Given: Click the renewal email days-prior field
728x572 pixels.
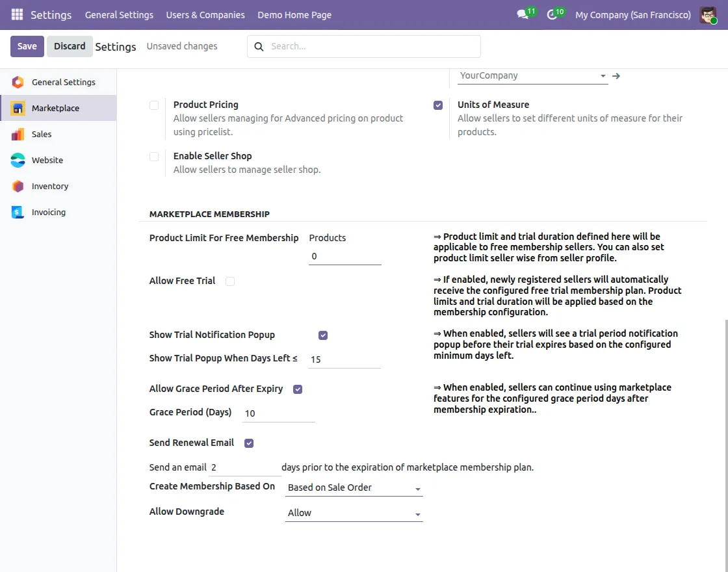Looking at the screenshot, I should (244, 467).
